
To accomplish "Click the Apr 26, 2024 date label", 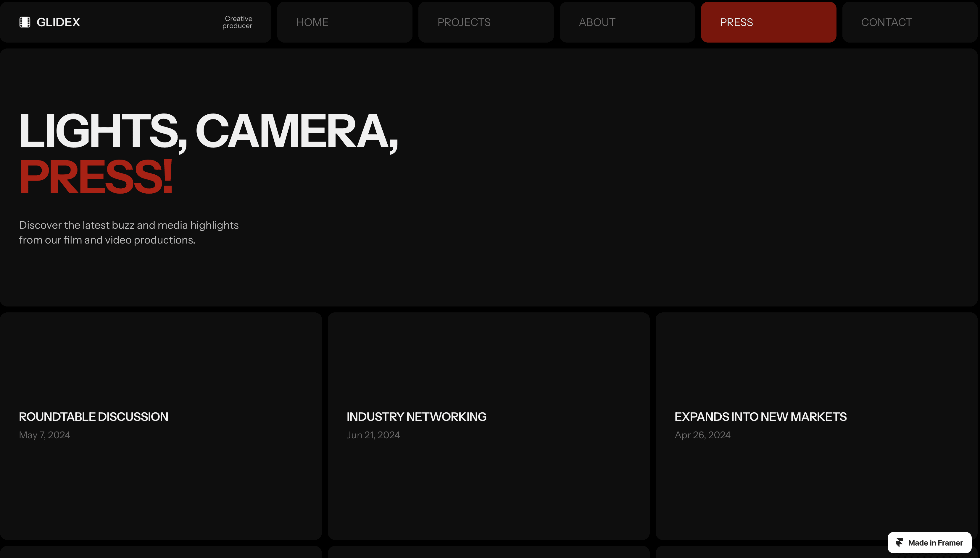I will 702,435.
